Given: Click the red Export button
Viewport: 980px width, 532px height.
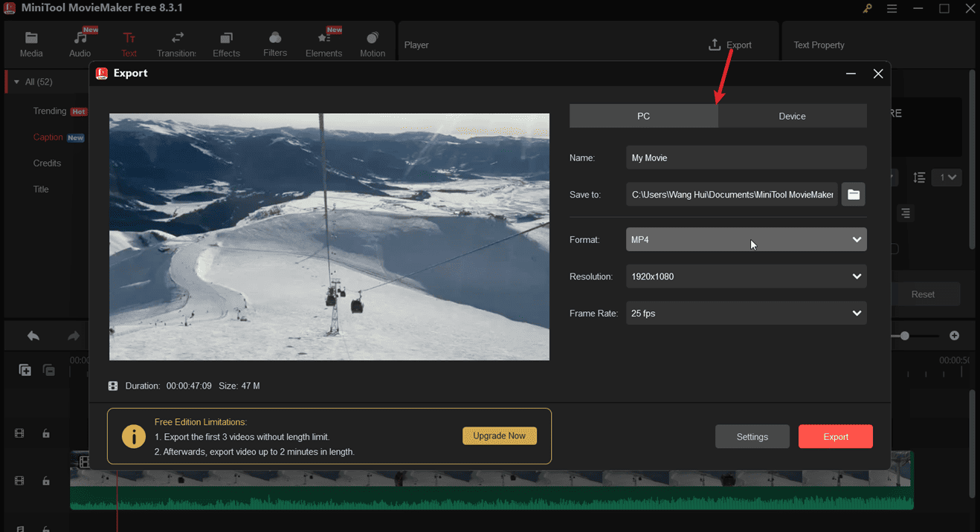Looking at the screenshot, I should tap(835, 436).
